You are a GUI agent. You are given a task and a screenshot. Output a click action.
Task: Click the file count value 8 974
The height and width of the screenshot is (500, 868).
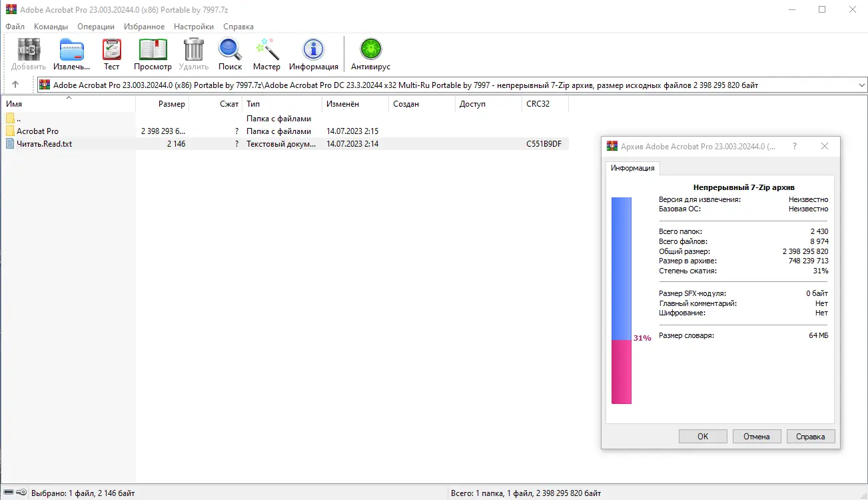pos(819,241)
